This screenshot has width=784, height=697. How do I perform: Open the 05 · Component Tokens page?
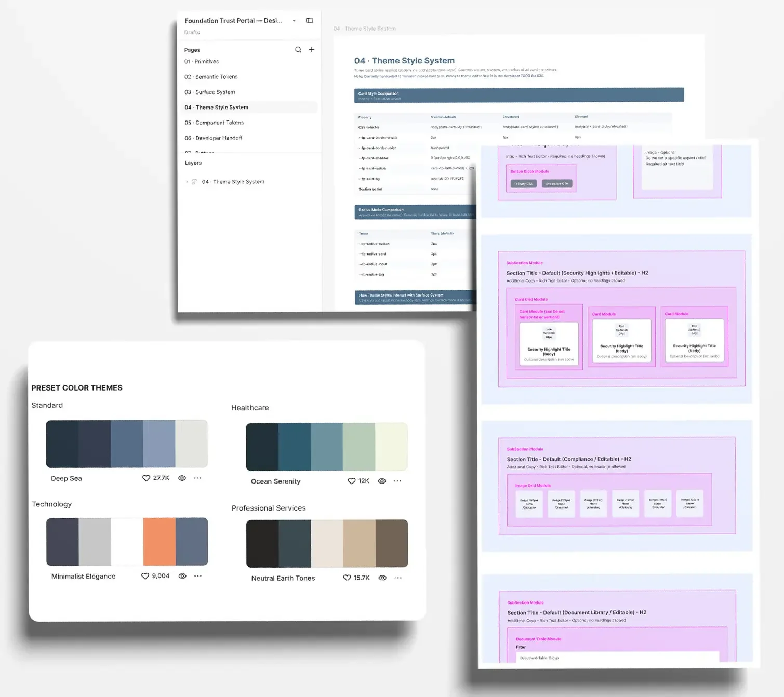pyautogui.click(x=214, y=123)
